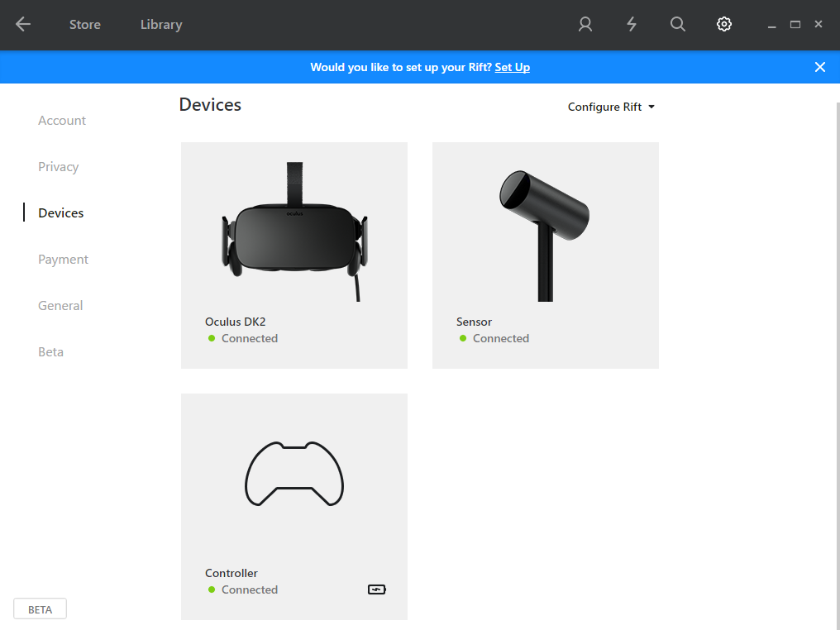The image size is (840, 630).
Task: Open search with the magnifier icon
Action: click(677, 24)
